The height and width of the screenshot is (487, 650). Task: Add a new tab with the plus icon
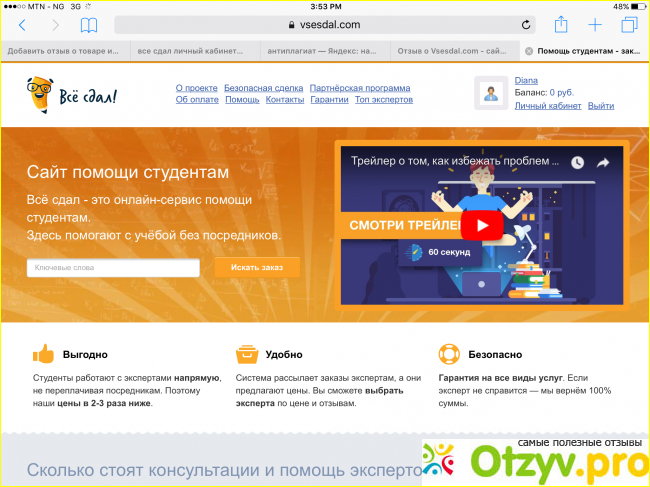595,25
